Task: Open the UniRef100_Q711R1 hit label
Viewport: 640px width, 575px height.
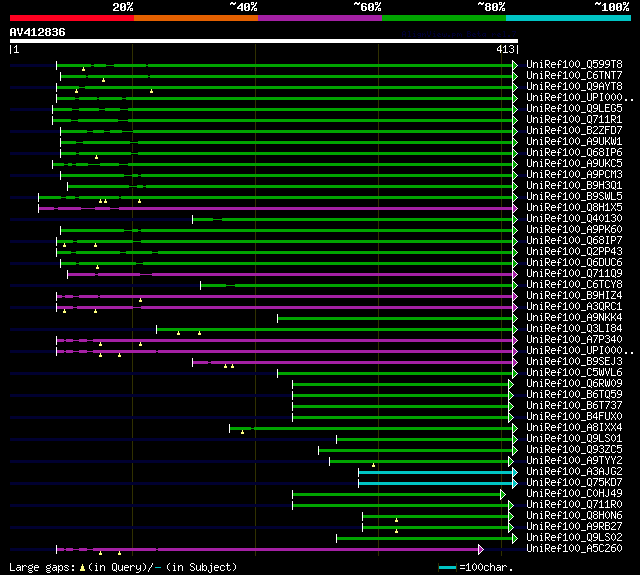Action: (x=574, y=120)
